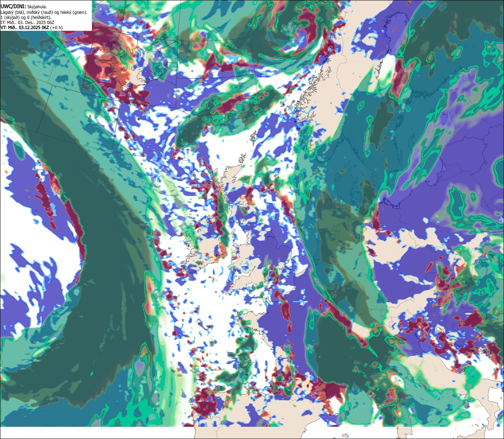This screenshot has width=504, height=439.
Task: Select the "Lágský (blá)" legend text
Action: [x=12, y=13]
